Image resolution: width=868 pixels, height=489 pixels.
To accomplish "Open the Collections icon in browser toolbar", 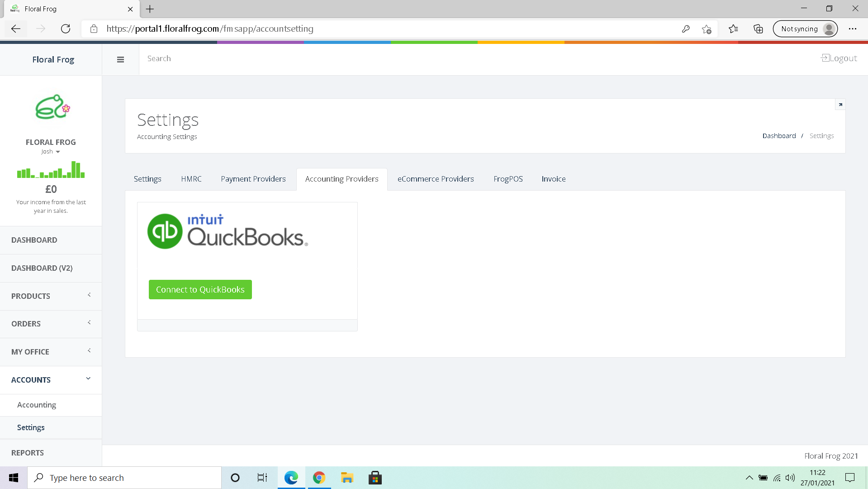I will tap(758, 29).
